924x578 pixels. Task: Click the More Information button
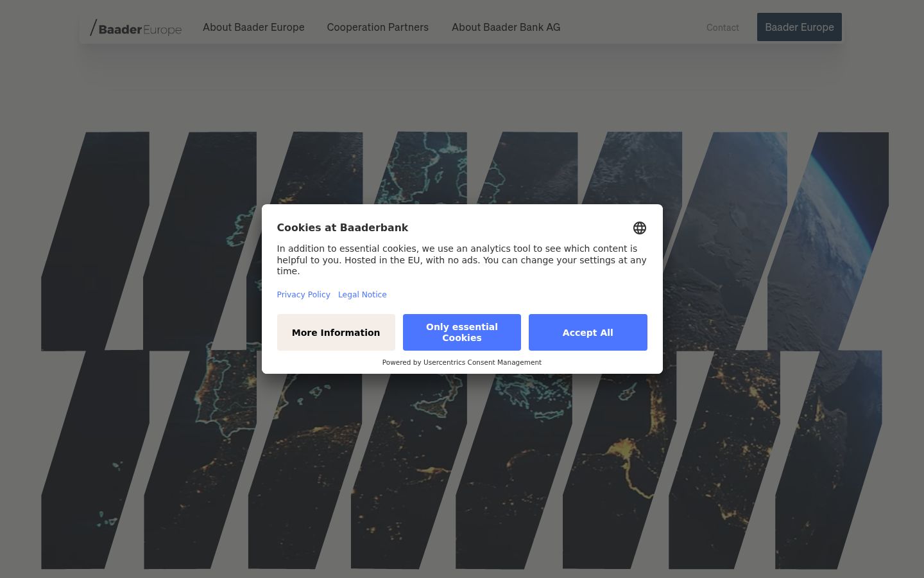[336, 332]
